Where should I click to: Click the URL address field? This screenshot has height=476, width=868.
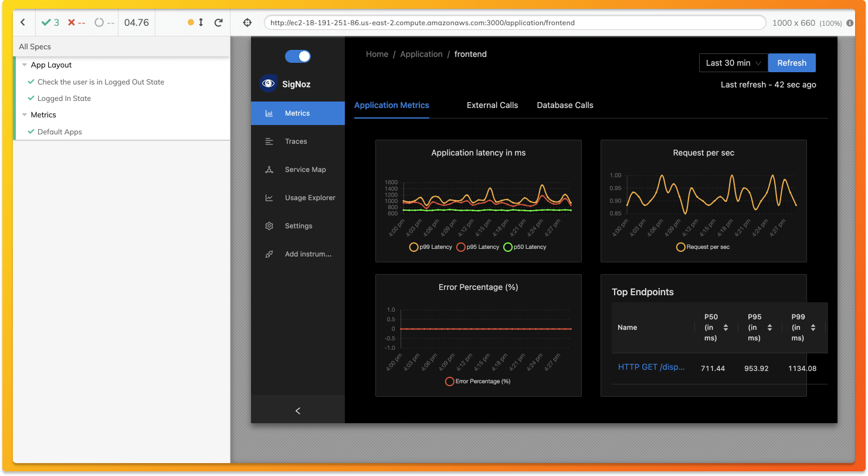click(x=515, y=23)
